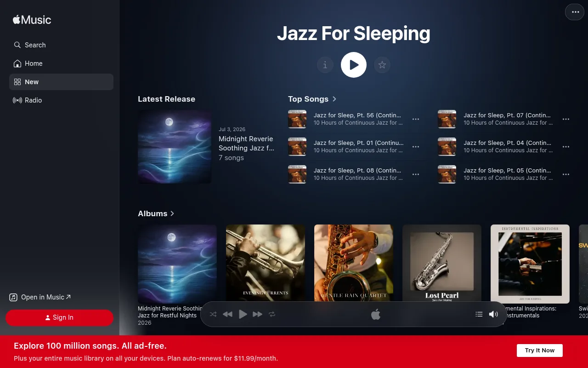The width and height of the screenshot is (588, 368).
Task: Open the Midnight Reverie album cover in Albums
Action: tap(177, 264)
